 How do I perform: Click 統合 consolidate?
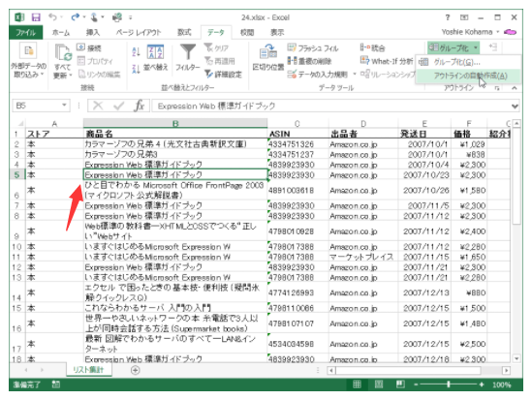[372, 48]
